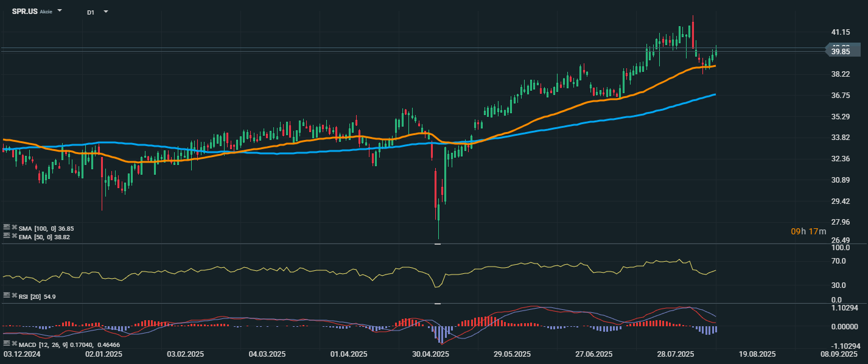This screenshot has height=364, width=868.
Task: Click the 03.12.2024 date label
Action: (21, 354)
